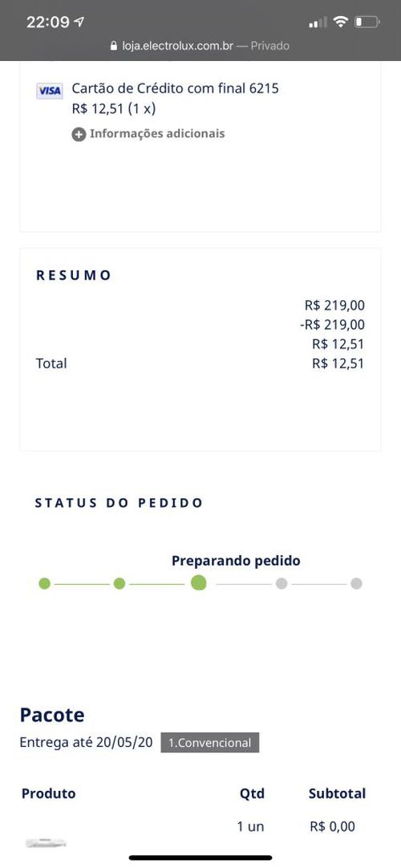Select the last gray status dot
401x868 pixels.
[x=357, y=583]
